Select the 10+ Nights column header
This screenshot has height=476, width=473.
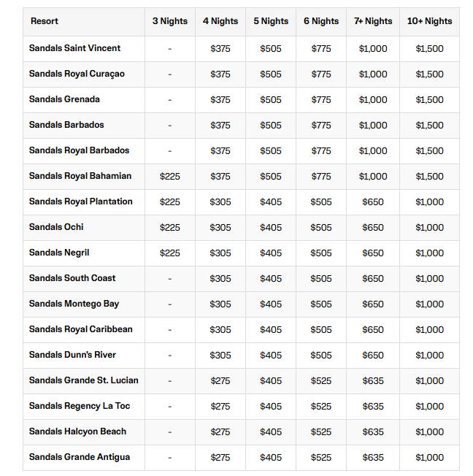pos(430,21)
